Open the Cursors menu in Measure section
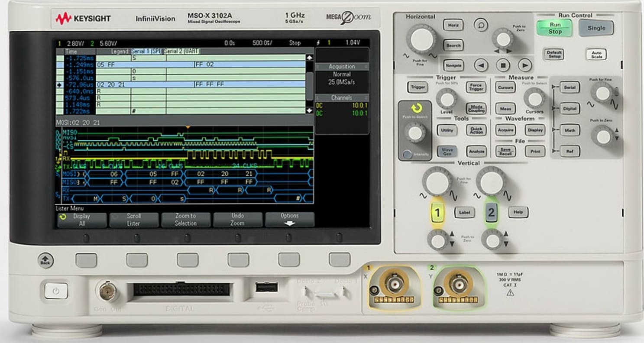Image resolution: width=644 pixels, height=343 pixels. point(505,88)
